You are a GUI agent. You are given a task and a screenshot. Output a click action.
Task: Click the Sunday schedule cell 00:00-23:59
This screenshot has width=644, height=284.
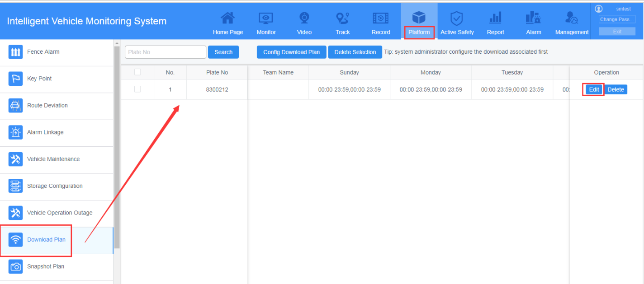[x=349, y=89]
